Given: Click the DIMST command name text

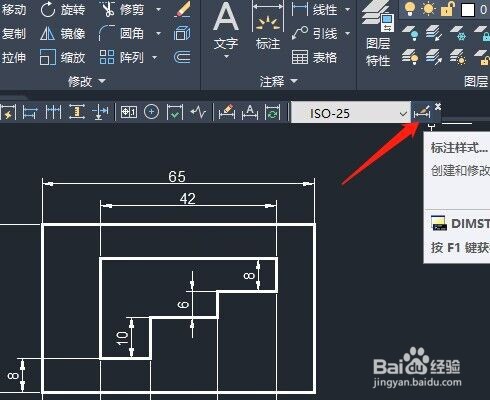Looking at the screenshot, I should coord(470,223).
